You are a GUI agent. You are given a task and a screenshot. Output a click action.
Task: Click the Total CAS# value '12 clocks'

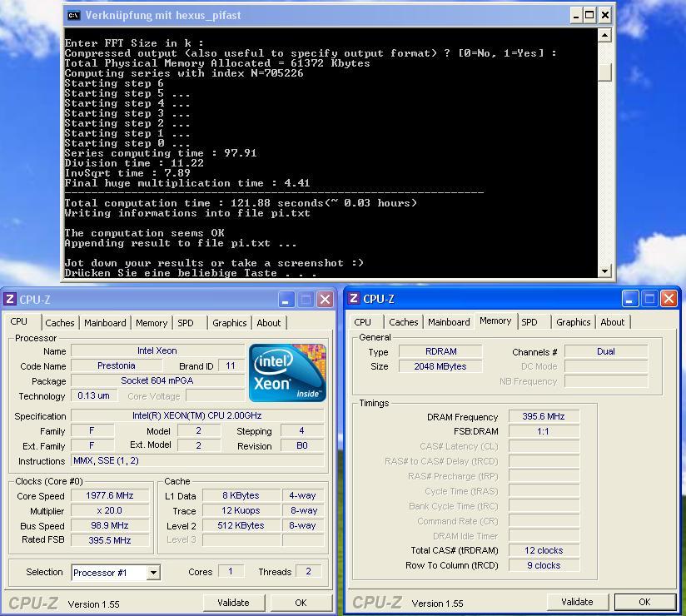pos(544,550)
